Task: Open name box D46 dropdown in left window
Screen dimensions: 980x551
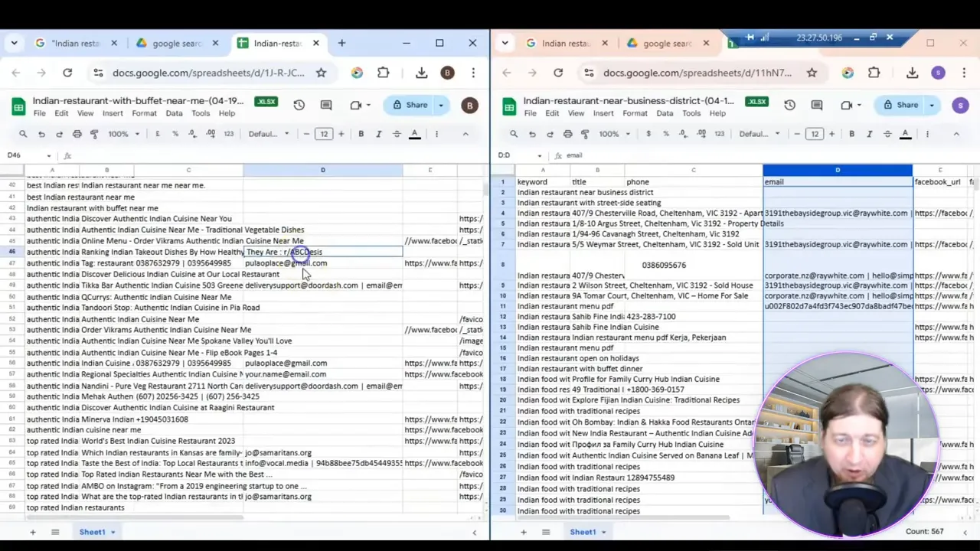Action: coord(48,155)
